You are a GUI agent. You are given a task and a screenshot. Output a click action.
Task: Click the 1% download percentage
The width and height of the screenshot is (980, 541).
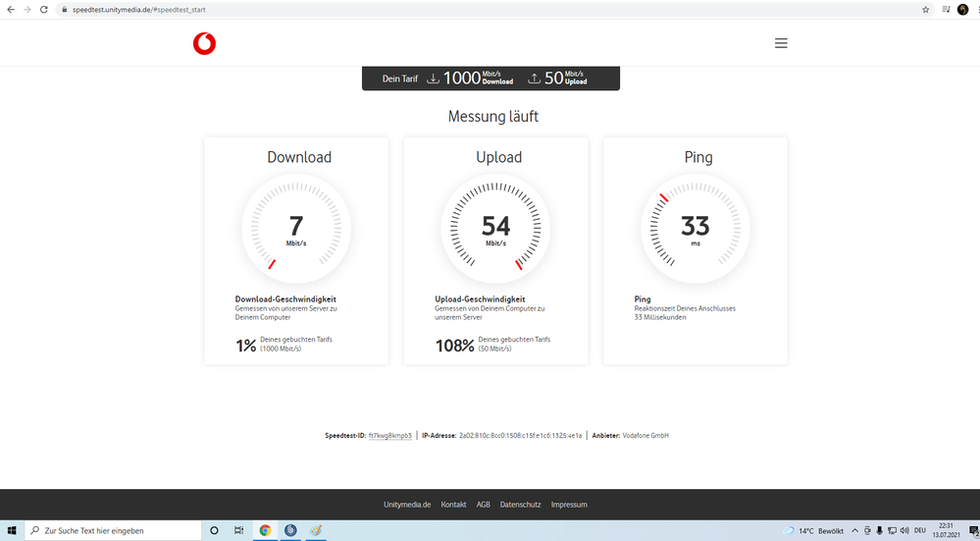point(245,346)
